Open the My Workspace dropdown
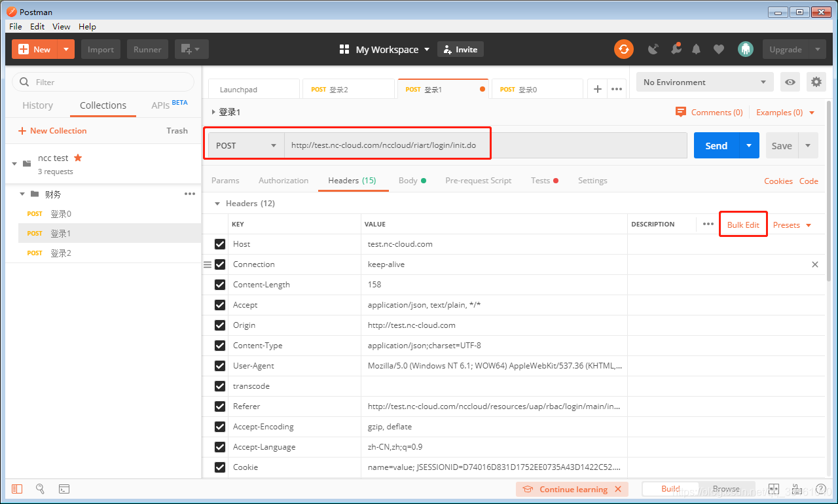 tap(385, 49)
